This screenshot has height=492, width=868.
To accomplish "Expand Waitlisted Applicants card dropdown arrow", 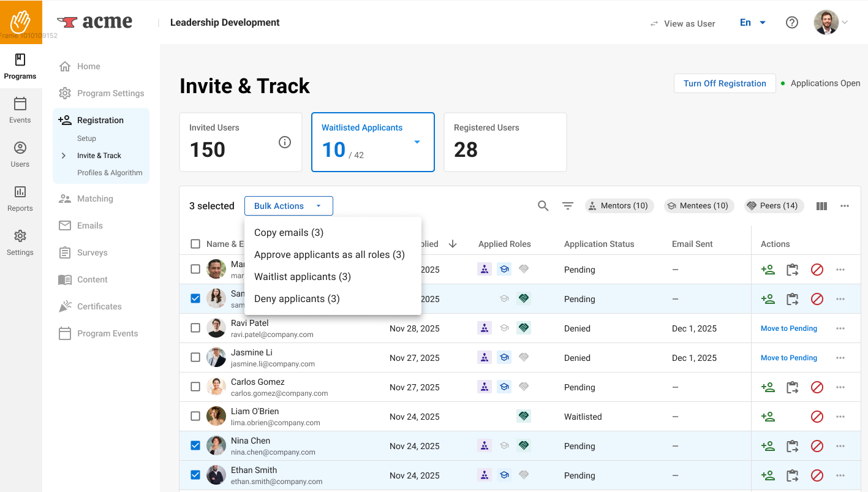I will [x=417, y=142].
